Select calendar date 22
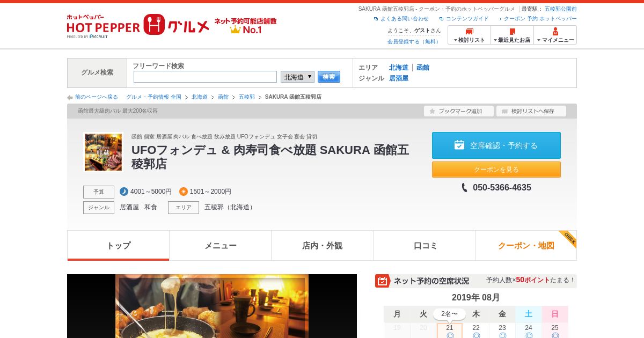The width and height of the screenshot is (644, 338). click(x=476, y=330)
